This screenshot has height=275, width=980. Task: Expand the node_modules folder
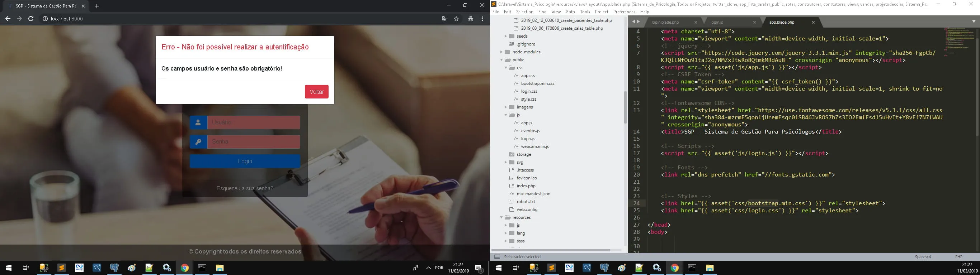click(501, 52)
